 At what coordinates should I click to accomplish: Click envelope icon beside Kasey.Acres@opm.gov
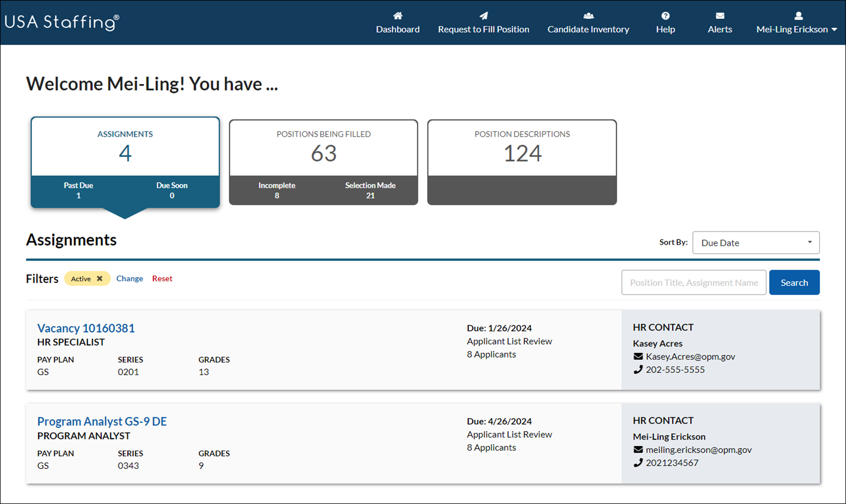tap(638, 356)
